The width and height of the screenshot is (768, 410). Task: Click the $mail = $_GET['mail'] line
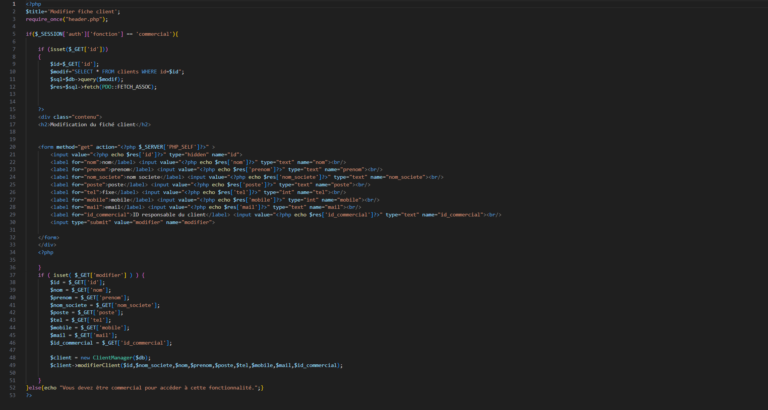tap(84, 336)
